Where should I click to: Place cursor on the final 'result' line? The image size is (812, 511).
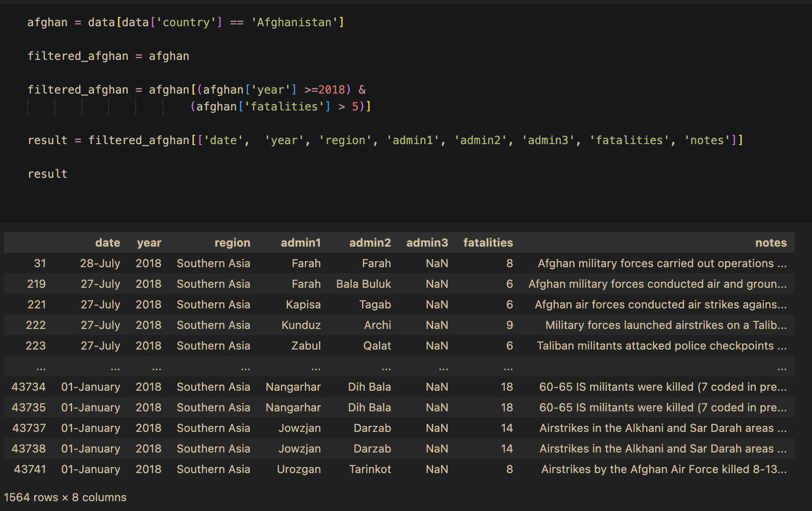point(47,173)
